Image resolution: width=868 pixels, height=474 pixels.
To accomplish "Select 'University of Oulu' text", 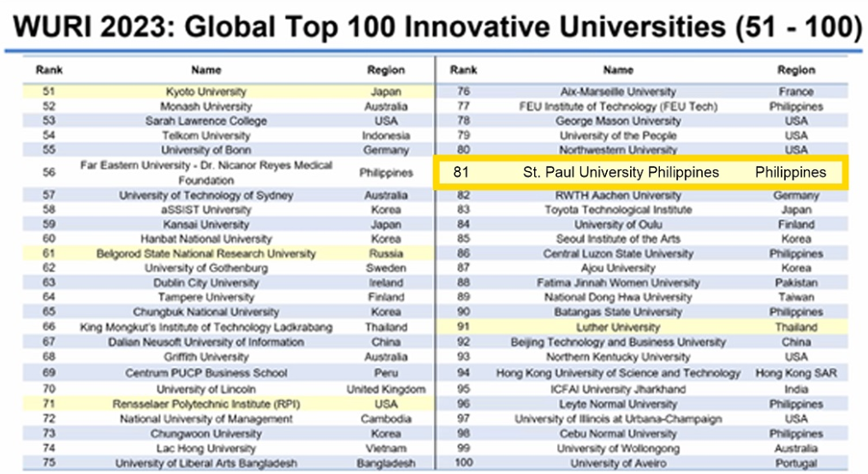I will (x=618, y=224).
